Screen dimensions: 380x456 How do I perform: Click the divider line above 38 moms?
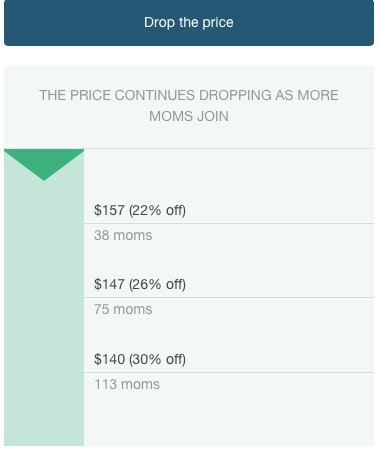click(229, 223)
